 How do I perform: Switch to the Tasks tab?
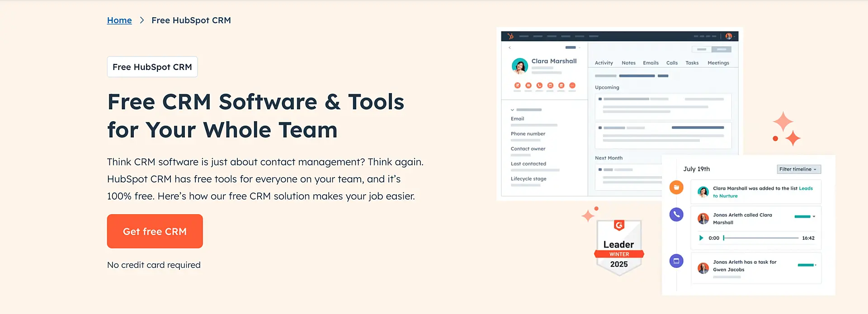coord(692,63)
